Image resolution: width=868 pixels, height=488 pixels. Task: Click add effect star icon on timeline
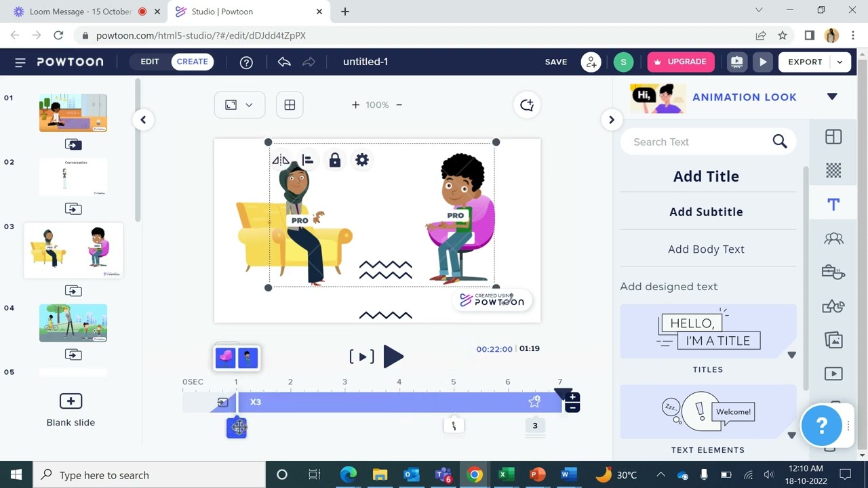[x=534, y=402]
